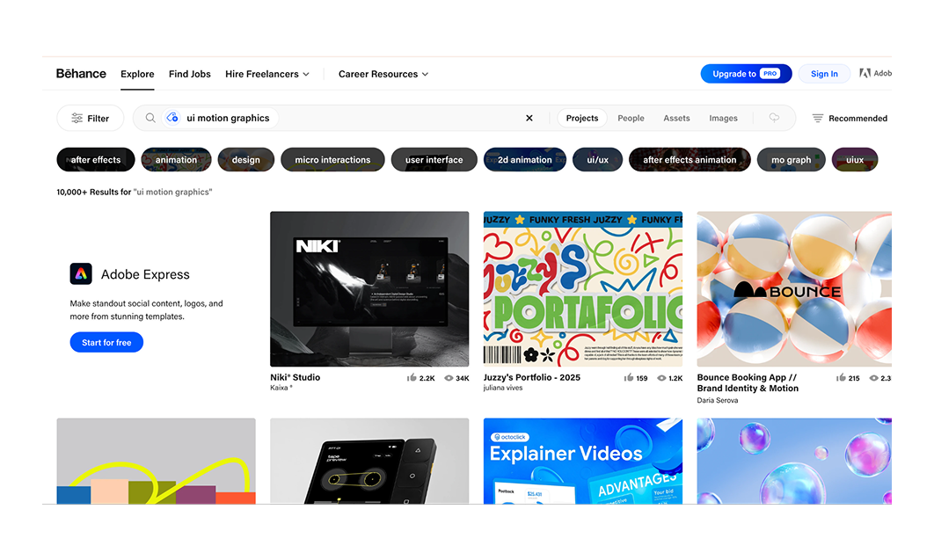
Task: Select the user interface tag
Action: [x=434, y=159]
